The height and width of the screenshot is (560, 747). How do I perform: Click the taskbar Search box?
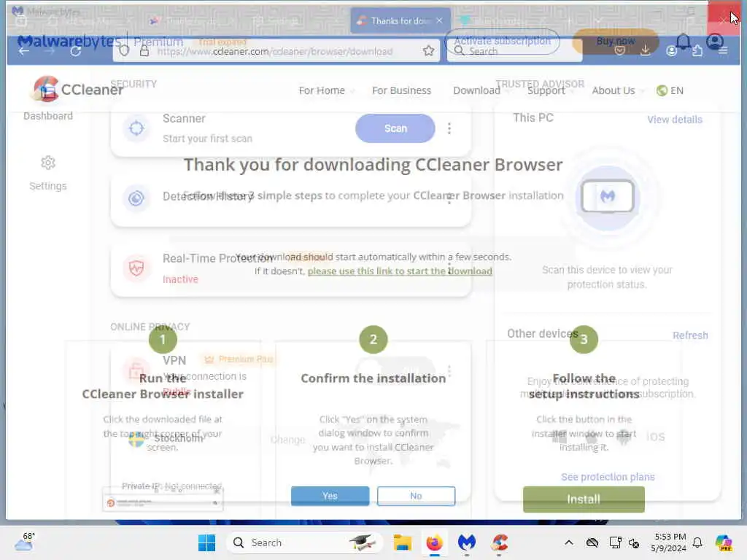(305, 542)
